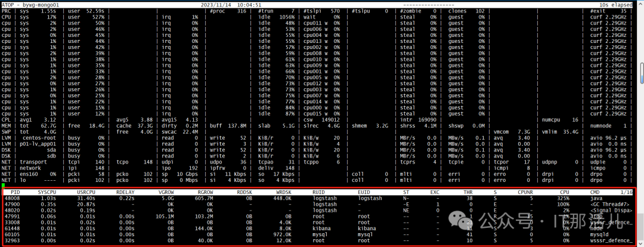
Task: Click the csw 149012 value
Action: coord(321,119)
